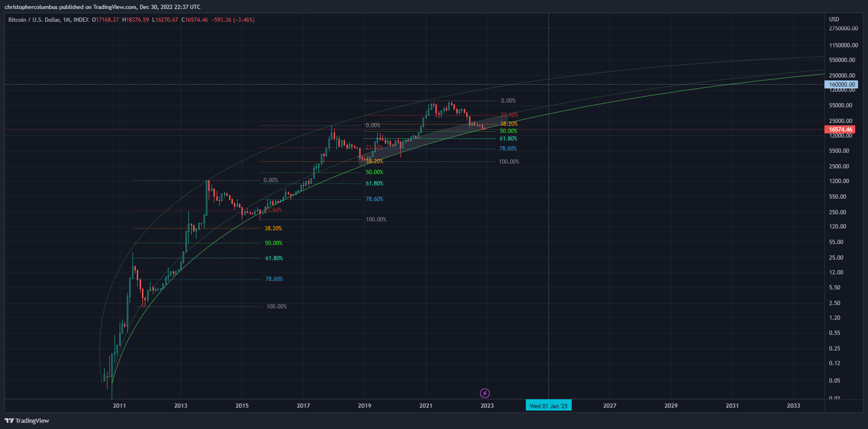Click the 2.50 price axis label

[x=835, y=303]
